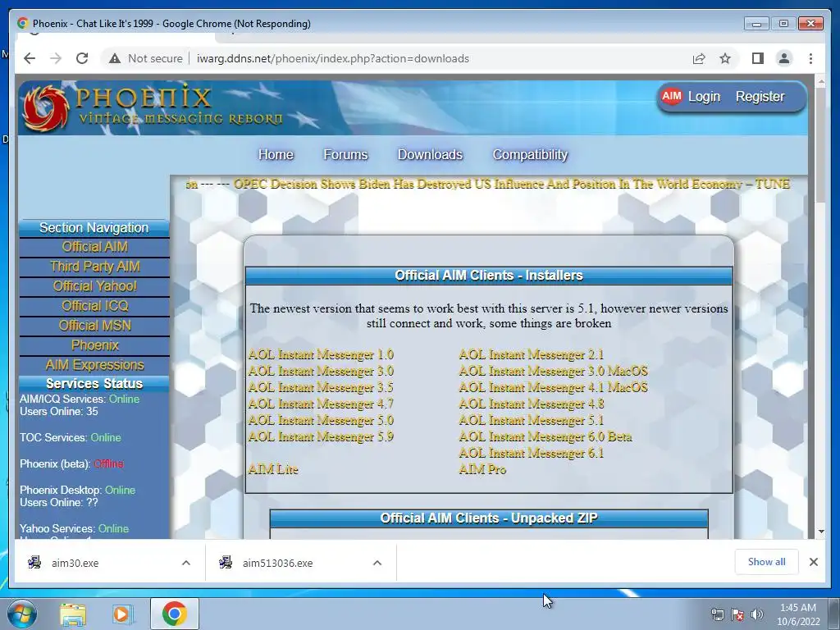Viewport: 840px width, 630px height.
Task: Open Action Center flag icon
Action: pyautogui.click(x=737, y=615)
